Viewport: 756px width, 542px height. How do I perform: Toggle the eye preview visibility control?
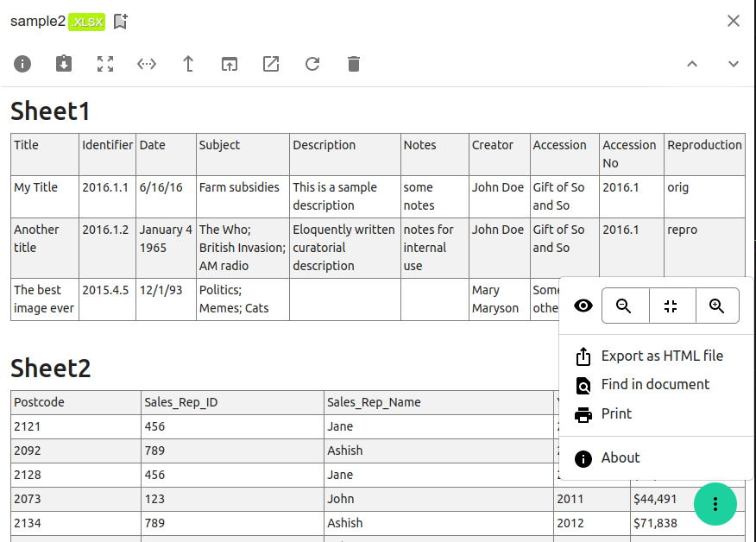coord(583,306)
